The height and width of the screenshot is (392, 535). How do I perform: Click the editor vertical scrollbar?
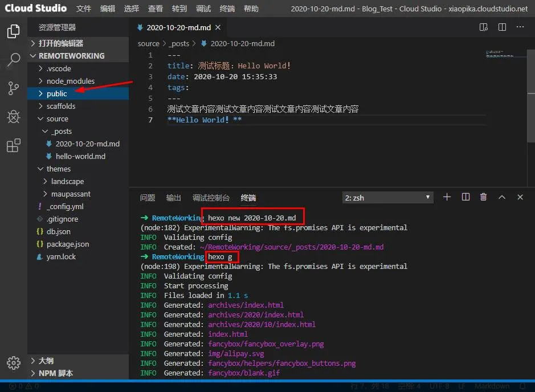click(x=531, y=96)
